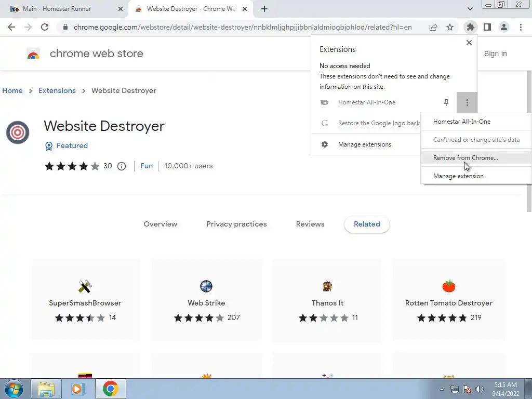Click the Fun category link
532x399 pixels.
click(147, 166)
